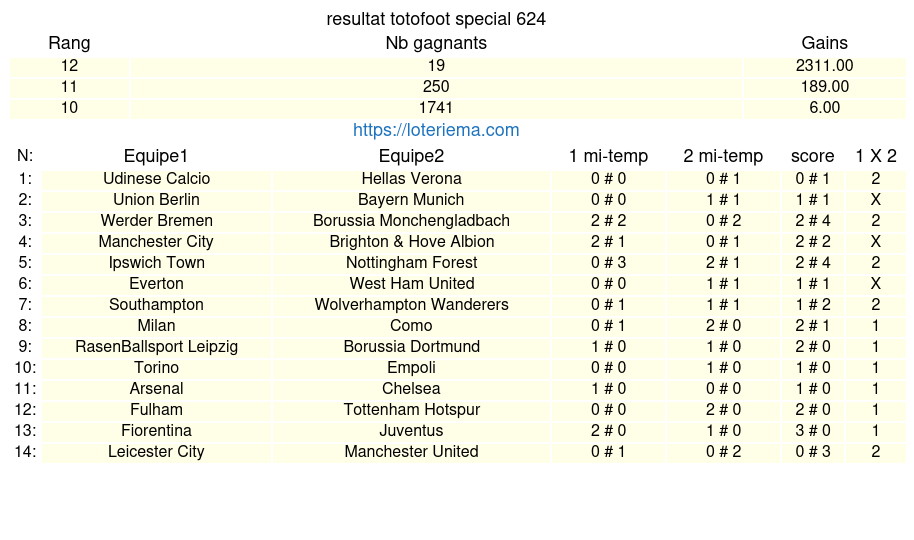The width and height of the screenshot is (914, 540).
Task: Open the loteriema.com link
Action: click(436, 130)
